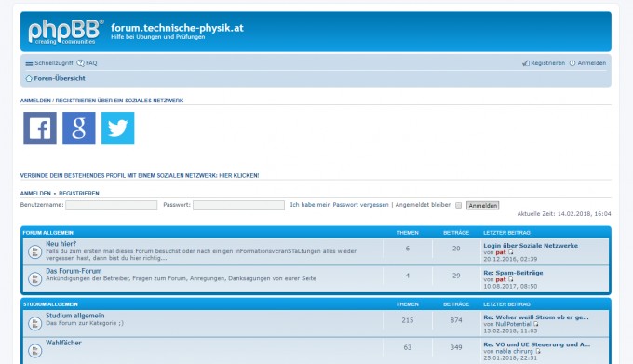The width and height of the screenshot is (633, 364).
Task: Click the HIER KLICKEN social network link
Action: [239, 176]
